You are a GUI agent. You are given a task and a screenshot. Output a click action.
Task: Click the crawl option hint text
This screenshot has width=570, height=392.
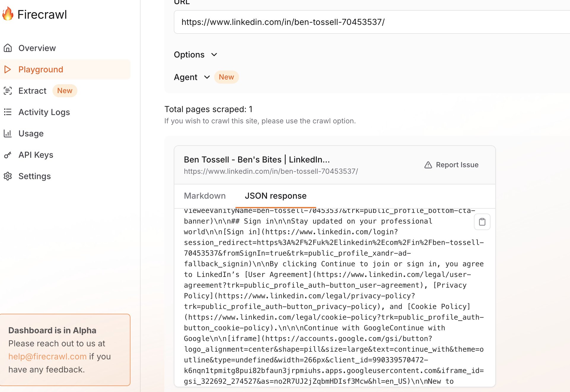click(x=260, y=121)
